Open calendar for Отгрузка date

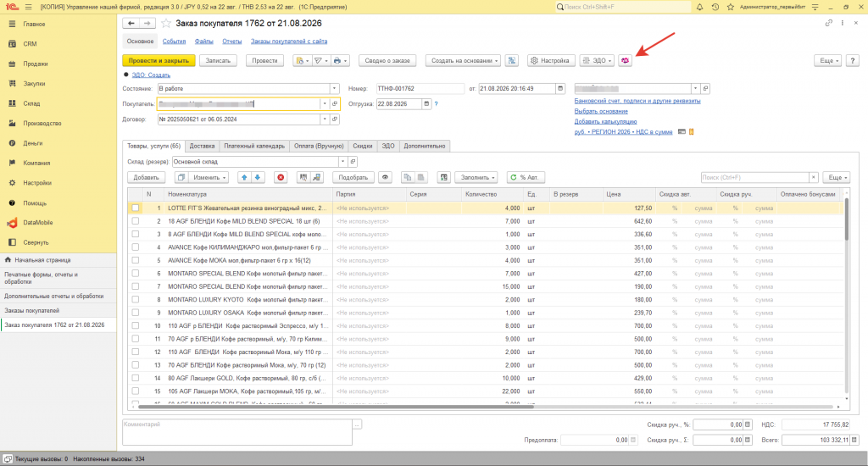pos(426,103)
